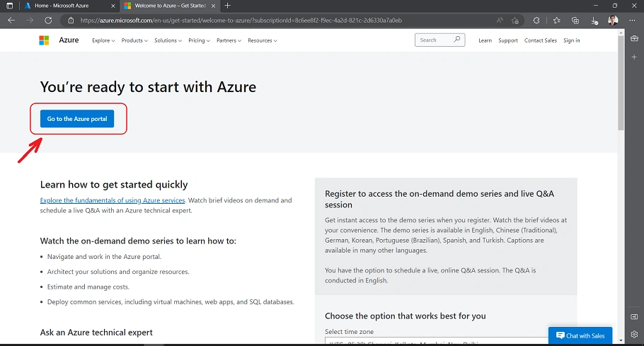
Task: Close the Home - Microsoft Azure tab
Action: point(113,6)
